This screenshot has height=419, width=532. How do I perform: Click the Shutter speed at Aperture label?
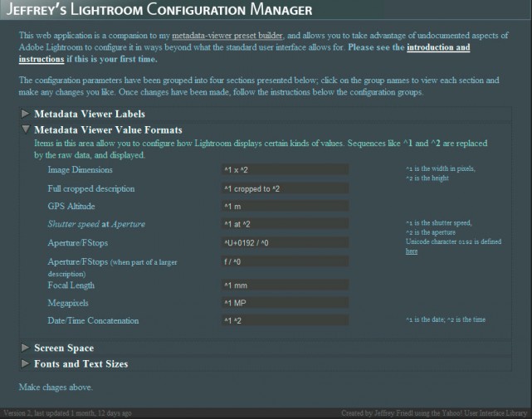coord(96,224)
